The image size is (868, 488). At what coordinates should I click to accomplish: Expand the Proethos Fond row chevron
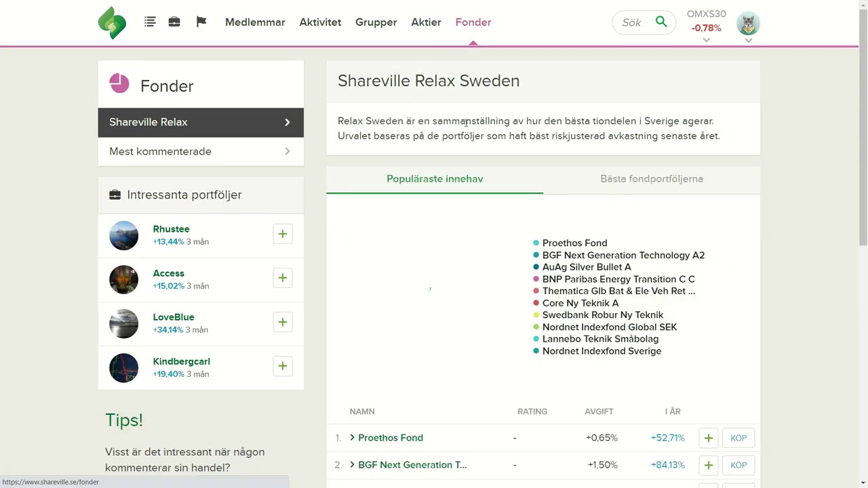[352, 438]
